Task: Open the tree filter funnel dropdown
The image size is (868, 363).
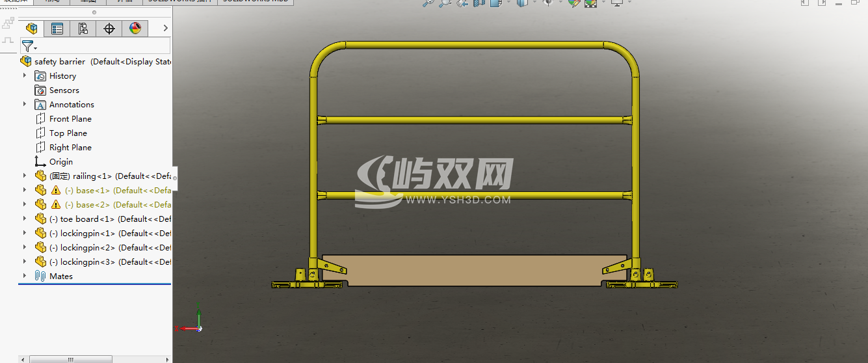Action: [29, 46]
